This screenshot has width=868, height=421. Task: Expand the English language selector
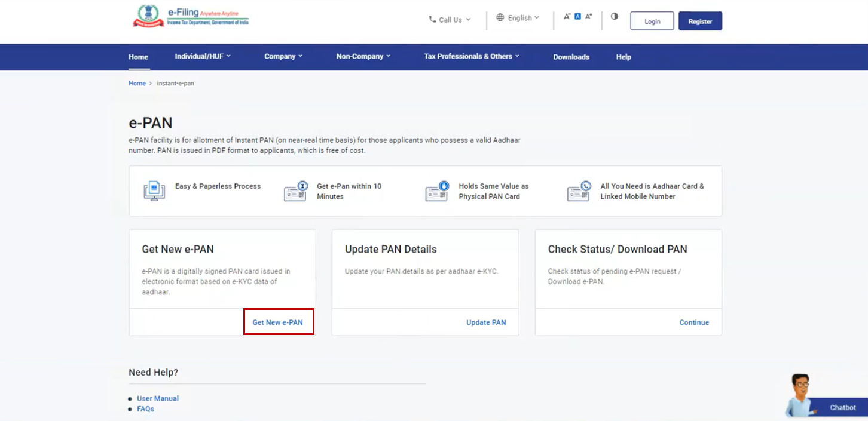pyautogui.click(x=519, y=18)
